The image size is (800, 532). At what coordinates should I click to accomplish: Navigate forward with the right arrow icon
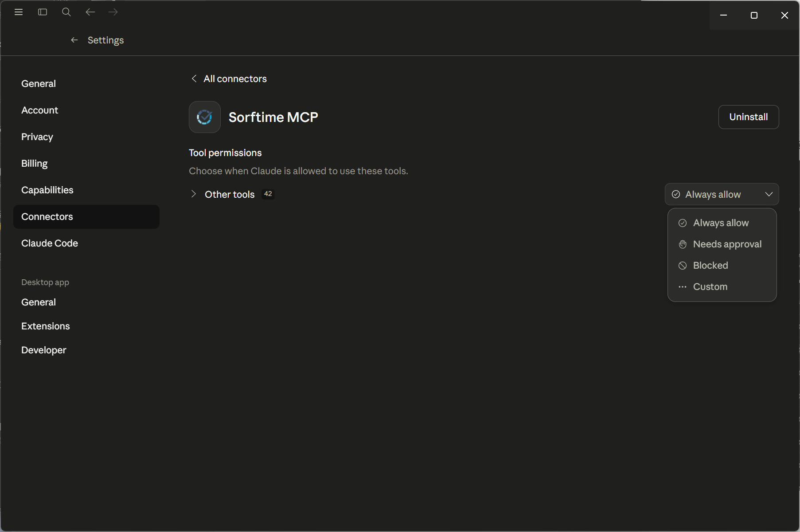113,12
